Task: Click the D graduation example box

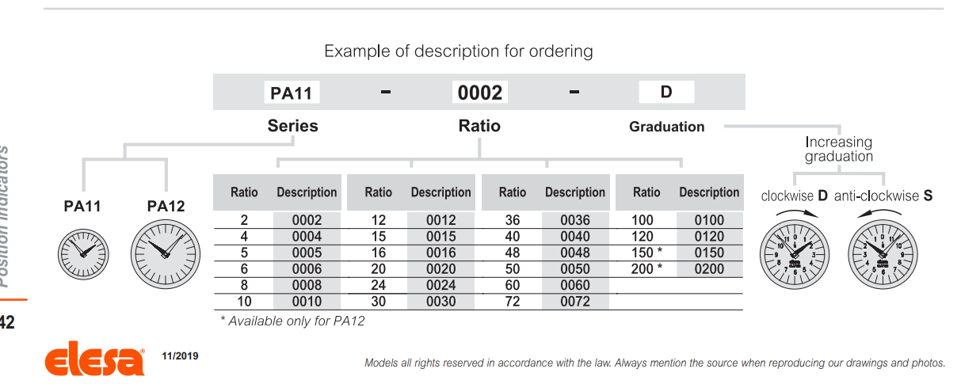Action: coord(666,92)
